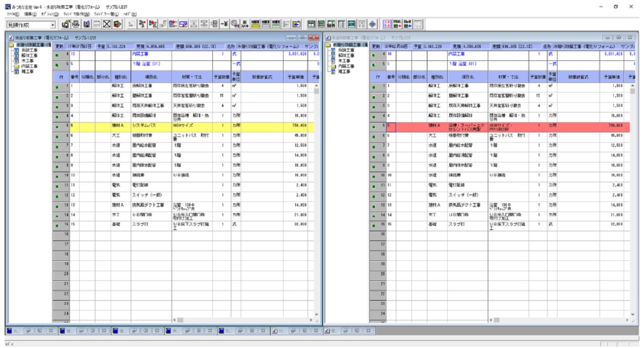The image size is (644, 348).
Task: Open the ウィンドウ操作(W) menu
Action: pyautogui.click(x=76, y=14)
